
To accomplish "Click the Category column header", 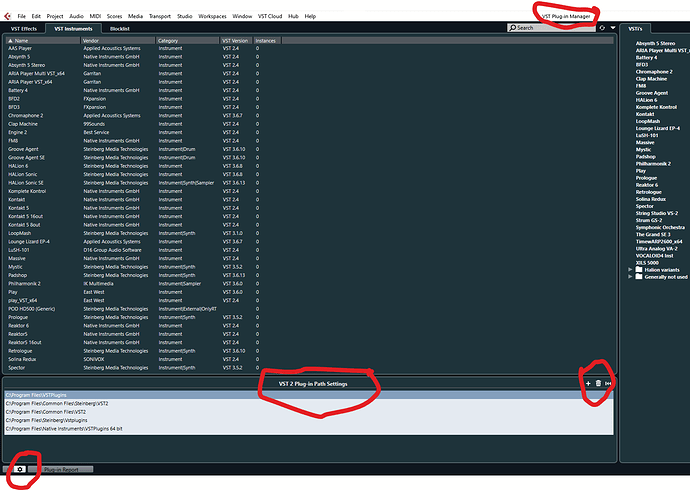I will 187,40.
